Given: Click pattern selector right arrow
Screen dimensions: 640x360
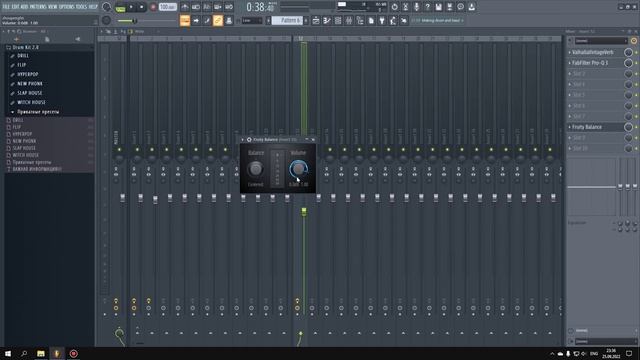Looking at the screenshot, I should (306, 20).
